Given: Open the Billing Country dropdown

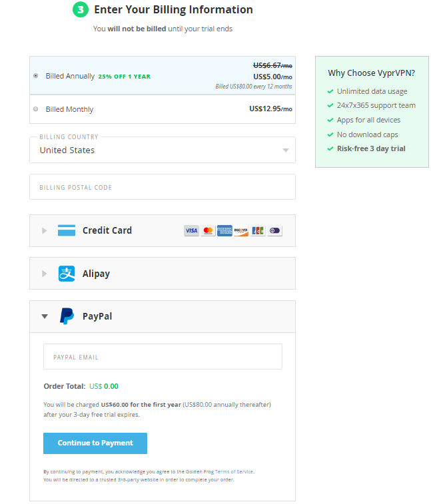Looking at the screenshot, I should tap(163, 150).
